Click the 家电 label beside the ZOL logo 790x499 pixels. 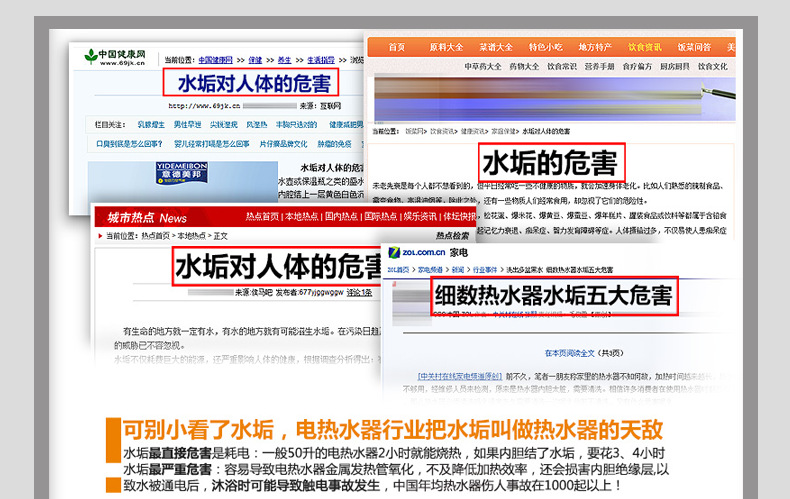458,253
